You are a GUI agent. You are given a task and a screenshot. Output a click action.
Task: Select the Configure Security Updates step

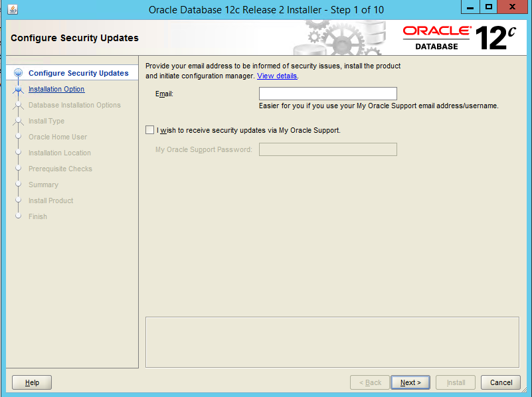78,73
